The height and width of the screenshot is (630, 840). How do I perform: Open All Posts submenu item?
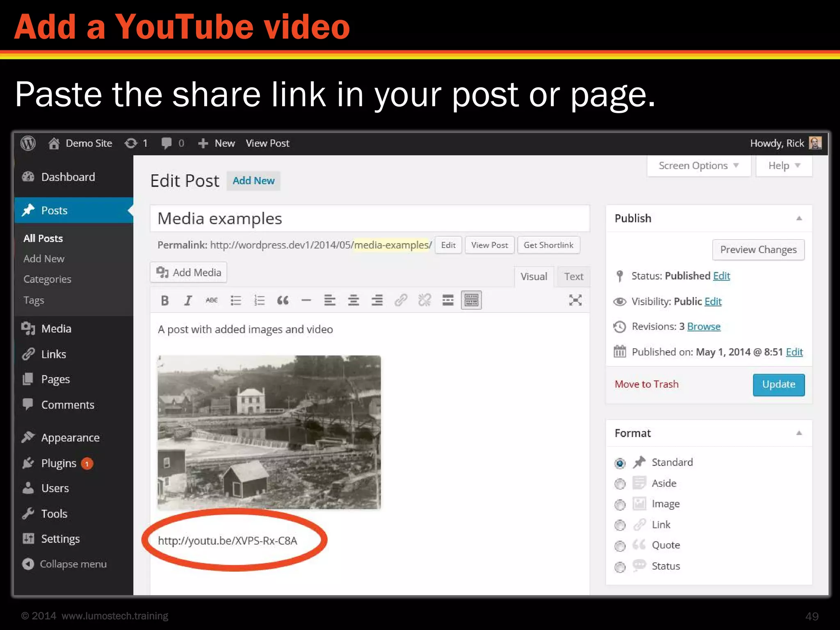(43, 239)
